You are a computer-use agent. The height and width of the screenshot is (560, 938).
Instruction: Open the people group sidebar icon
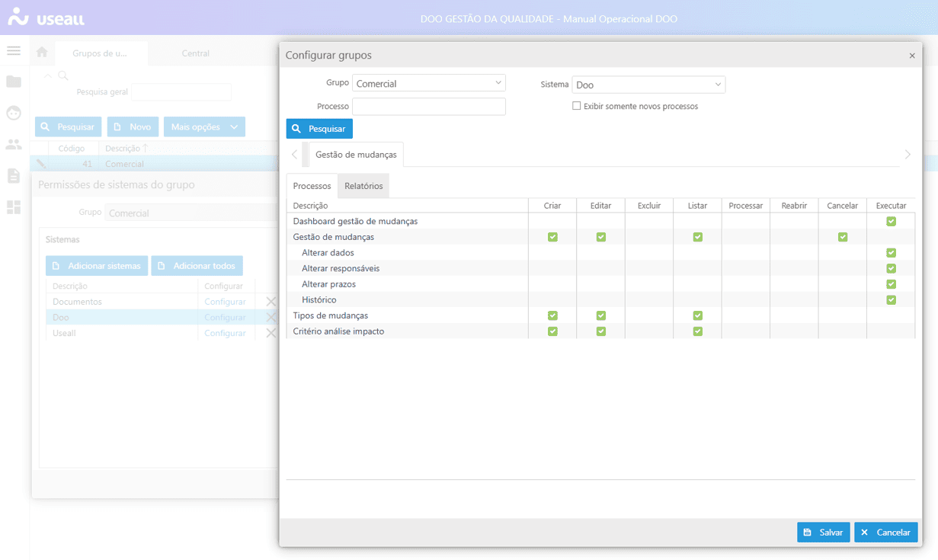[x=14, y=144]
